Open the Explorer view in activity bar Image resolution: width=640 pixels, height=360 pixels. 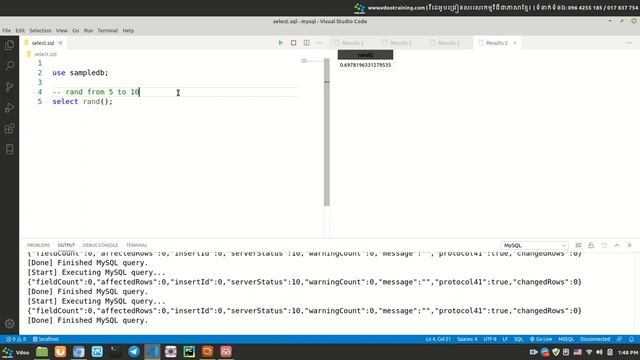[x=9, y=45]
